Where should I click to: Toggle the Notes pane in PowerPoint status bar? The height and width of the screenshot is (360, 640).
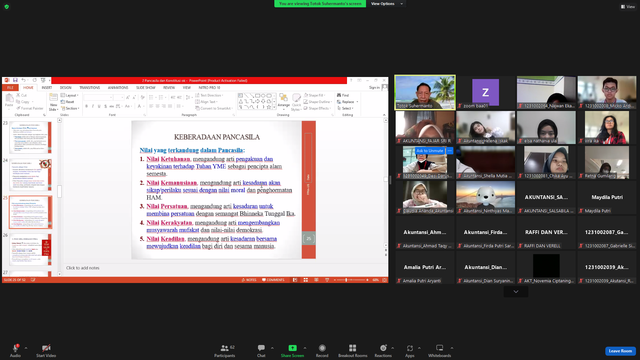point(249,280)
